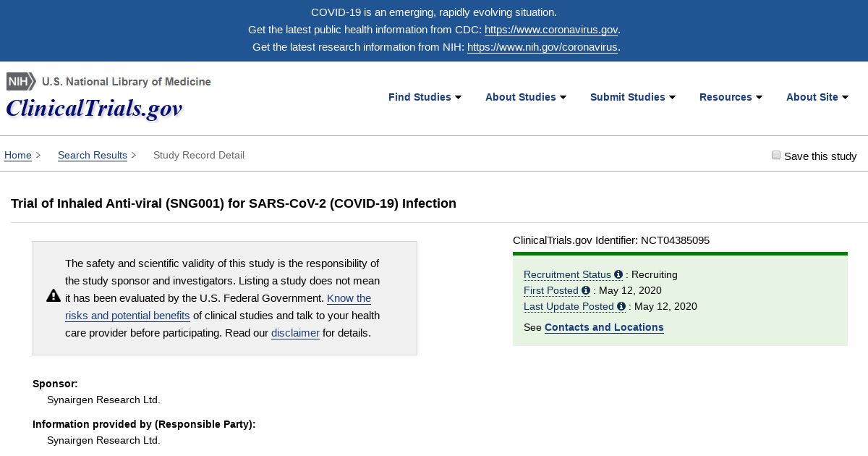
Task: Open the About Studies dropdown
Action: (526, 97)
